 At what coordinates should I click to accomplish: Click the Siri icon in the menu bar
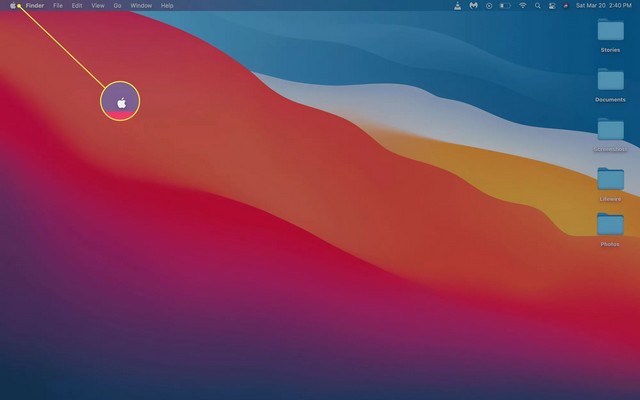[566, 5]
